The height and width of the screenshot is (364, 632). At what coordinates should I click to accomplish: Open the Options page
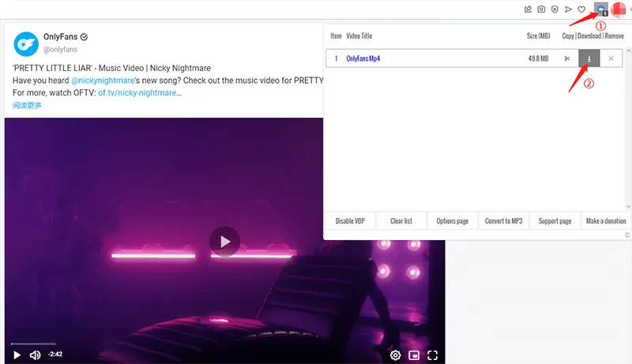click(x=452, y=221)
